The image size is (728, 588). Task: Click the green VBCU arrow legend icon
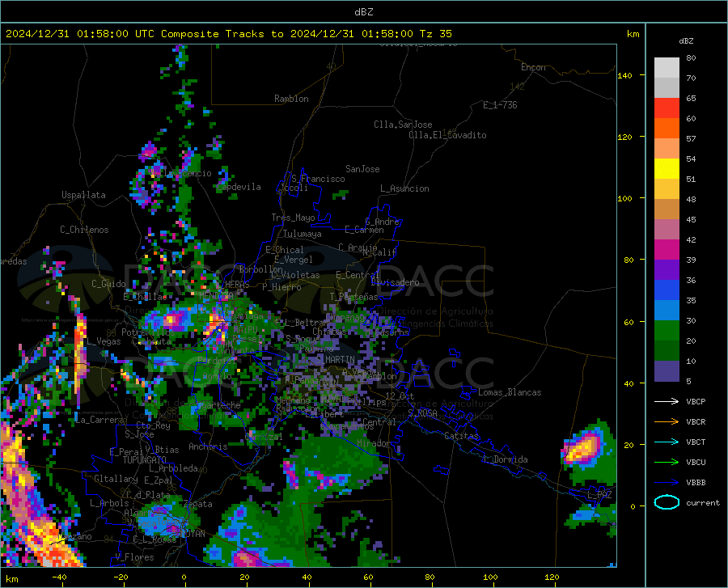[x=667, y=463]
